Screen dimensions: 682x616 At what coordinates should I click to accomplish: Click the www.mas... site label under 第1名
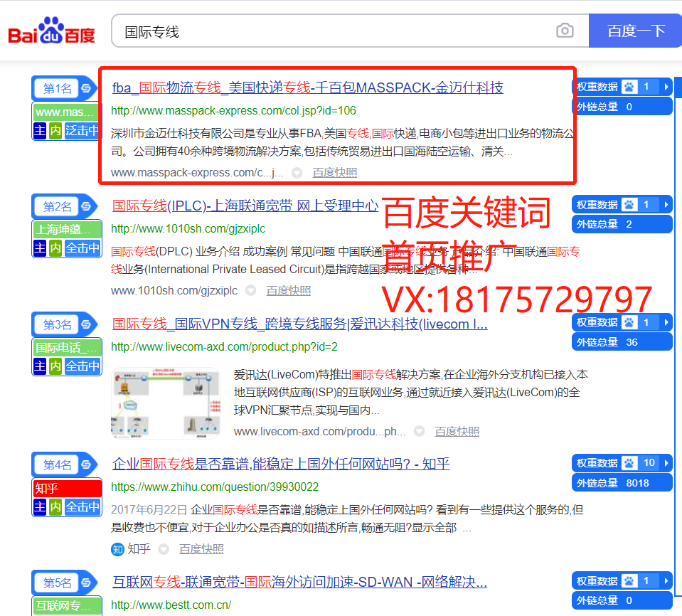(67, 112)
